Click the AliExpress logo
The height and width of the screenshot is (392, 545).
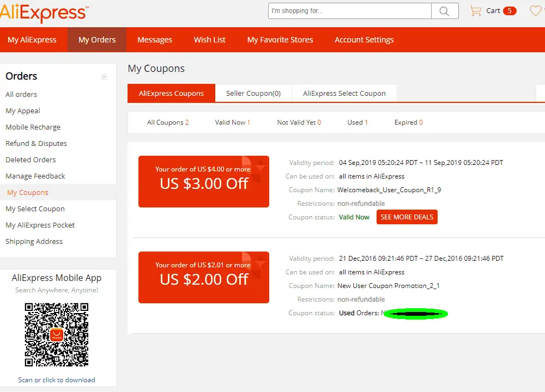(x=44, y=13)
